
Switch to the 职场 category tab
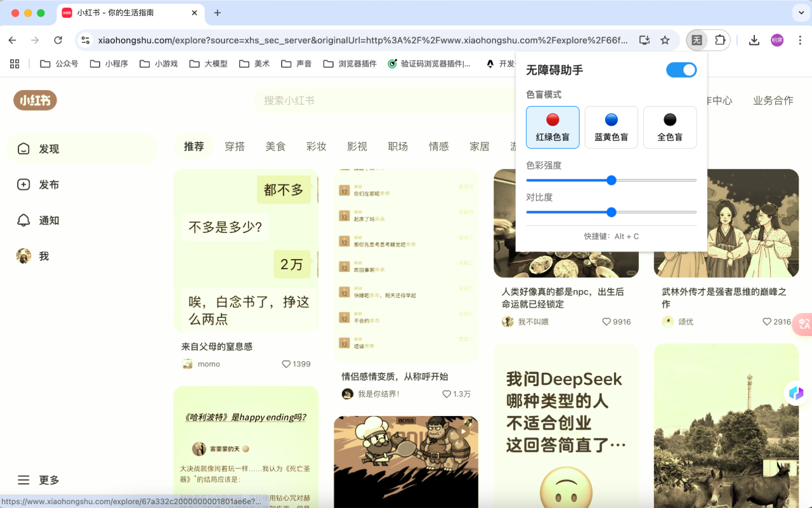(398, 147)
